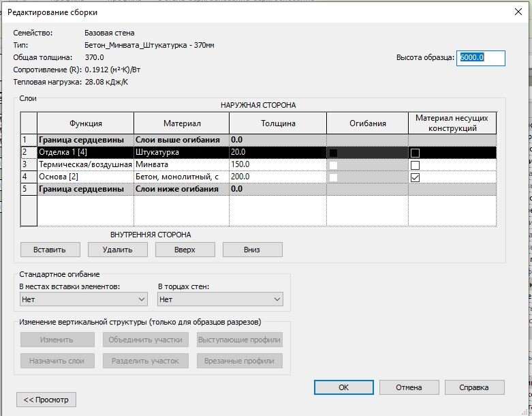
Task: Open В торцах стен dropdown
Action: pyautogui.click(x=220, y=299)
